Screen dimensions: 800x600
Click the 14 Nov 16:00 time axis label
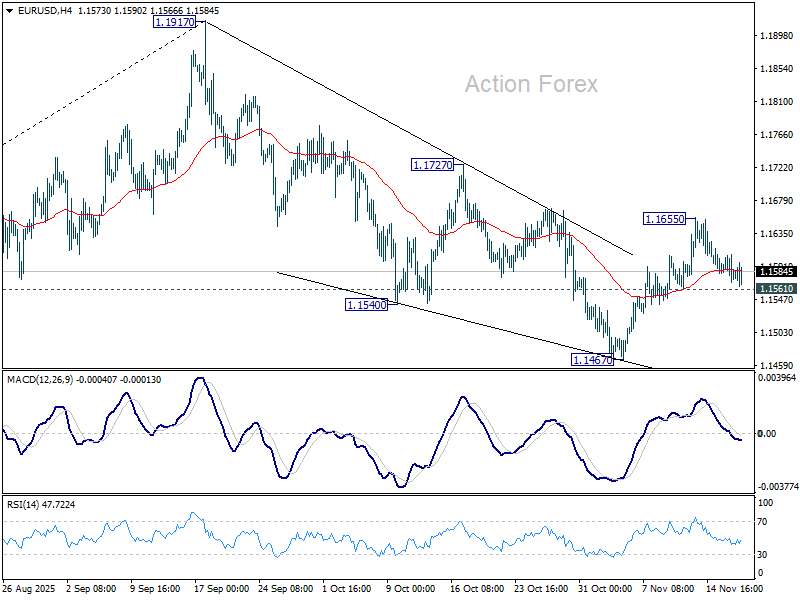[735, 589]
